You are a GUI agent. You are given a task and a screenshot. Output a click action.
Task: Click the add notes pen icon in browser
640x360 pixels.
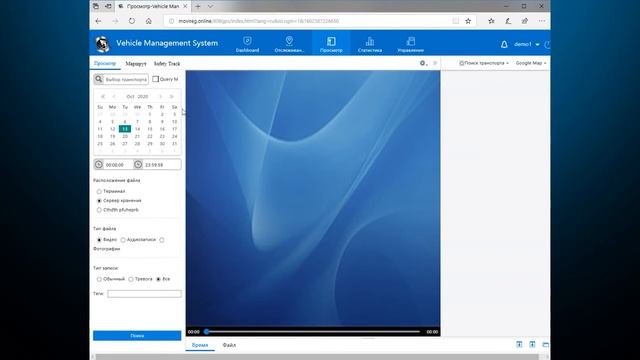[x=508, y=21]
